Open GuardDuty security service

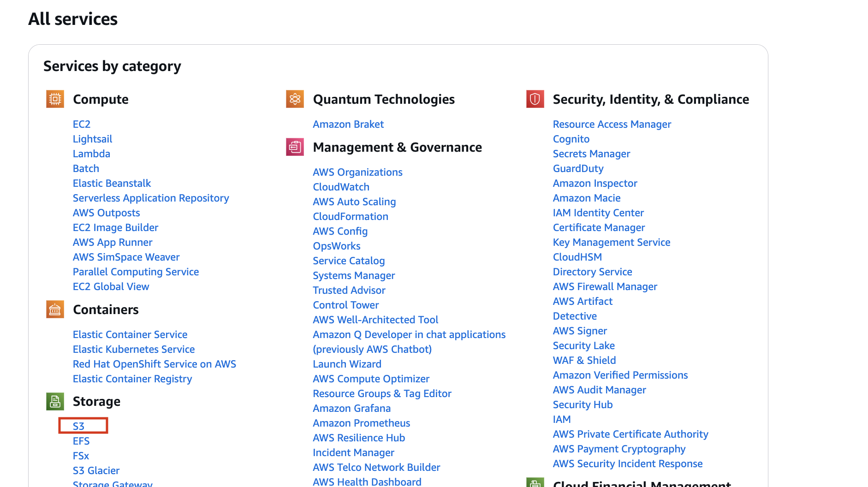[578, 168]
